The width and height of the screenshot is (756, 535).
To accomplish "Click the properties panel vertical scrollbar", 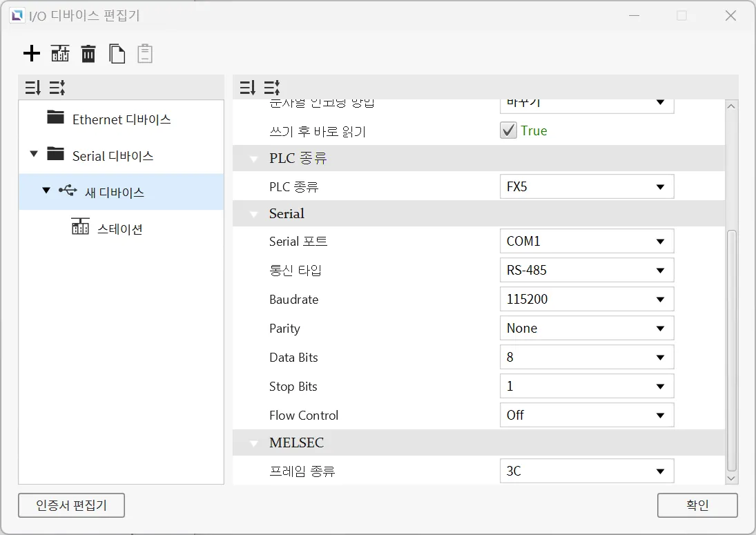I will [x=732, y=345].
